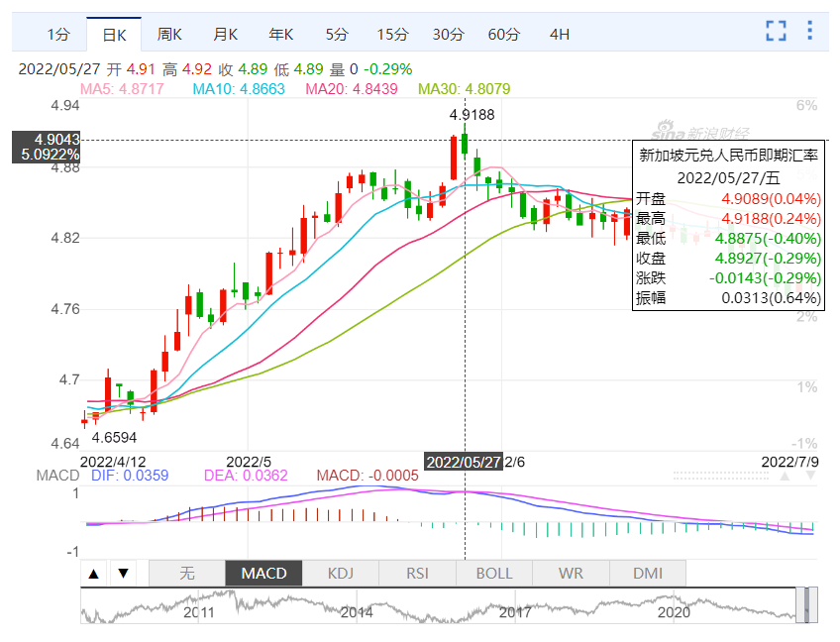This screenshot has width=840, height=642.
Task: Click the 2011 point on overview timeline
Action: pyautogui.click(x=199, y=612)
